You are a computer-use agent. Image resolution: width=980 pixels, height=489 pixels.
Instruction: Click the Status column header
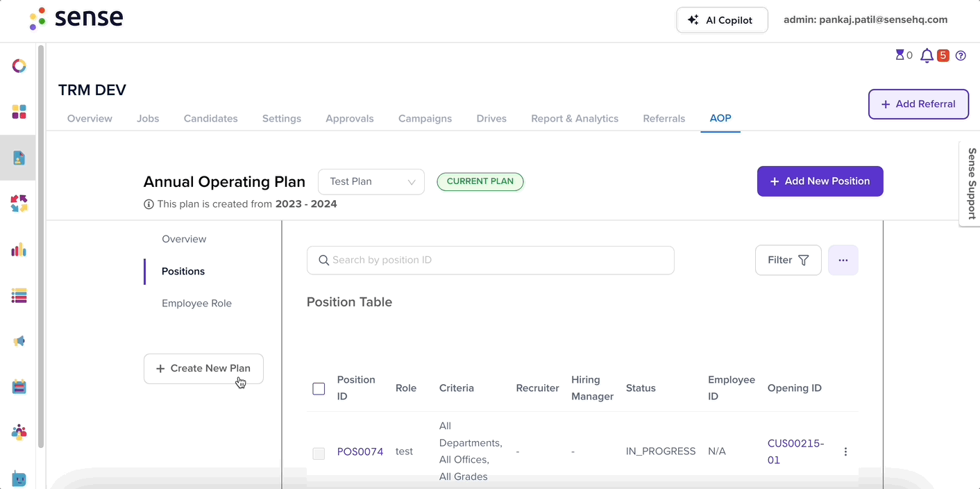coord(641,388)
